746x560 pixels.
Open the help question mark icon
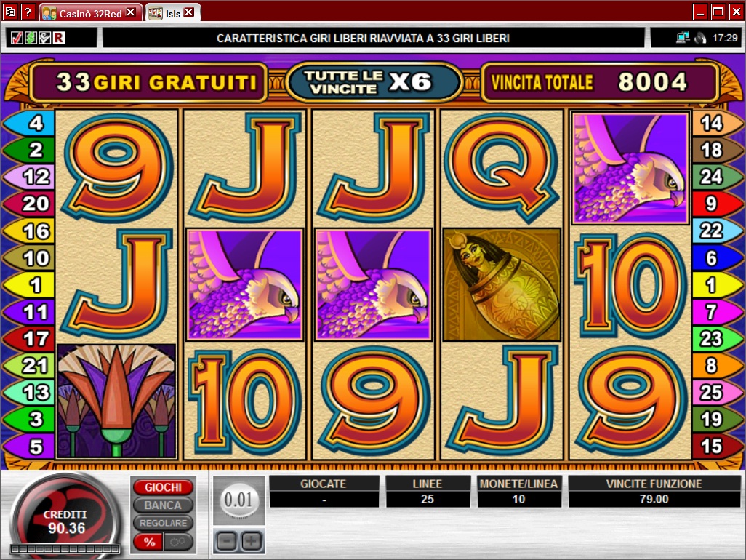[28, 12]
